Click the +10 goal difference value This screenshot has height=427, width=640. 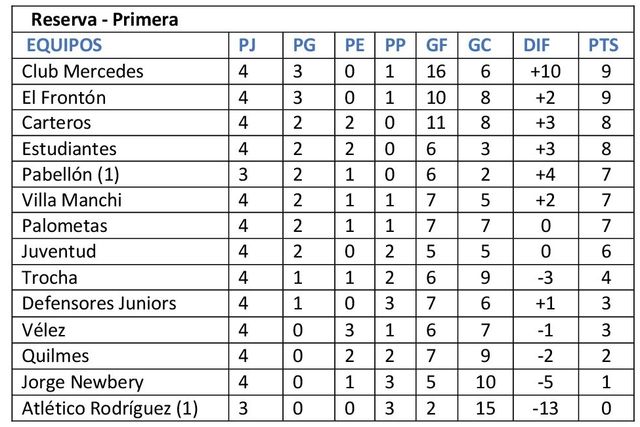point(545,72)
